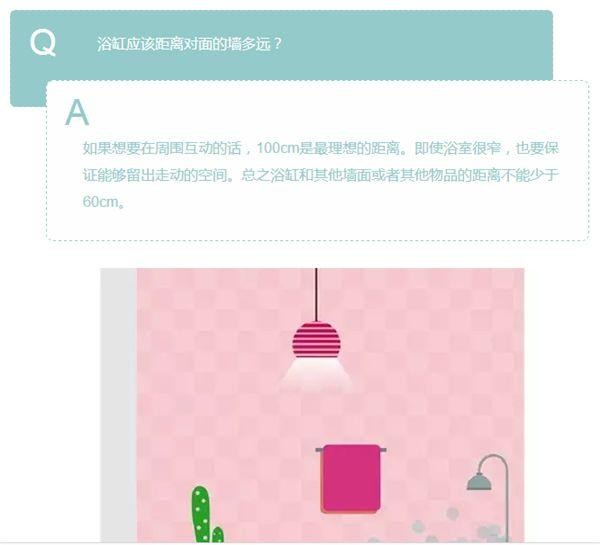Click the large A letter icon
600x545 pixels.
77,113
